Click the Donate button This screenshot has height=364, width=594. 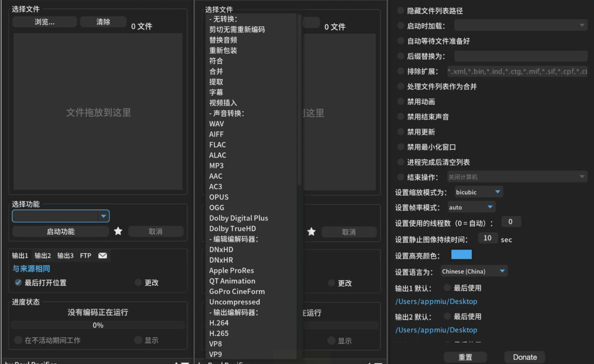(525, 357)
